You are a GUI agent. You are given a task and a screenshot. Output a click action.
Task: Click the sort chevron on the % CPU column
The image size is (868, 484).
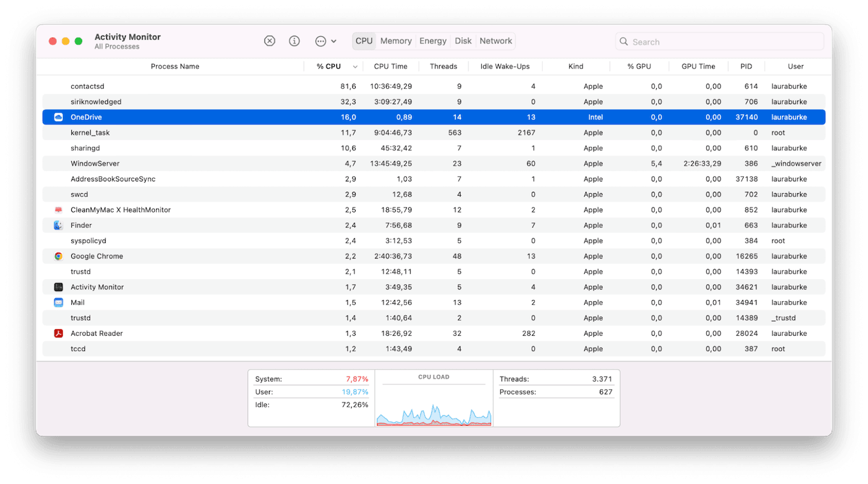point(354,66)
